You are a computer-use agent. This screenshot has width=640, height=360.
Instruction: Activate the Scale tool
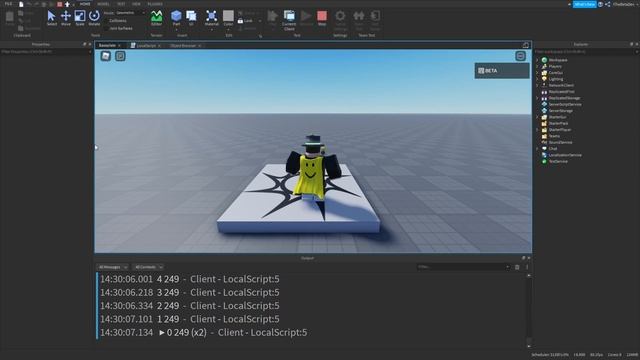80,18
